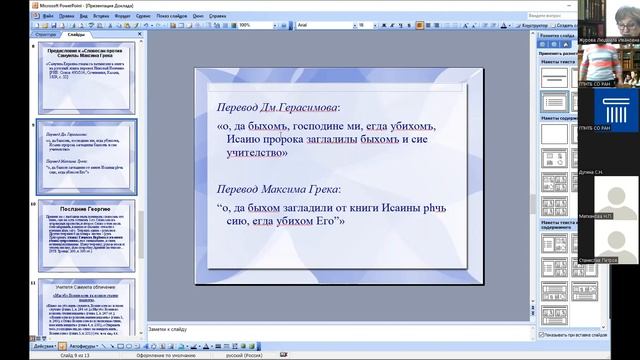This screenshot has width=640, height=360.
Task: Toggle align text left button
Action: (x=420, y=25)
